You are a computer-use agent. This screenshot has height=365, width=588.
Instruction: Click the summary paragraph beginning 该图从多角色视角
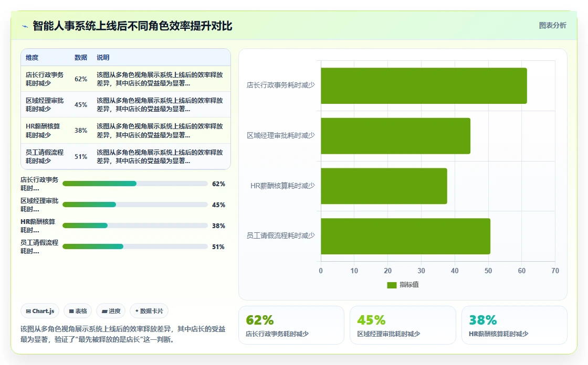click(x=123, y=334)
